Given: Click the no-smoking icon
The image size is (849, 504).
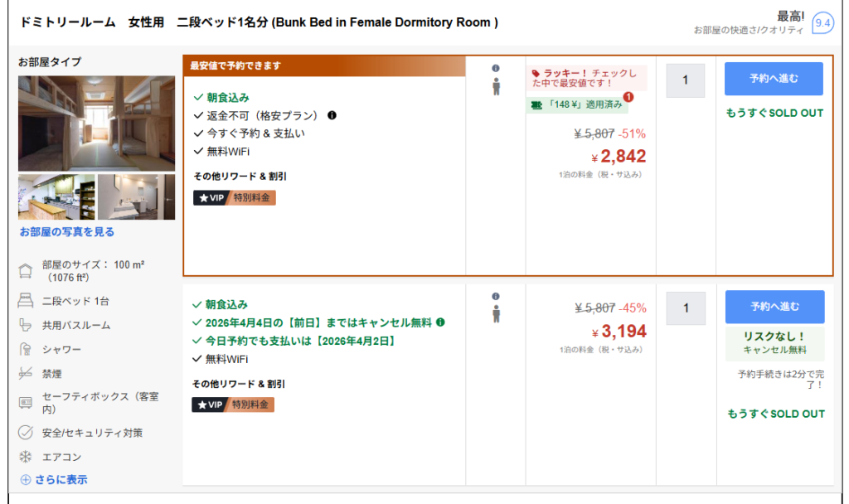Looking at the screenshot, I should [26, 374].
